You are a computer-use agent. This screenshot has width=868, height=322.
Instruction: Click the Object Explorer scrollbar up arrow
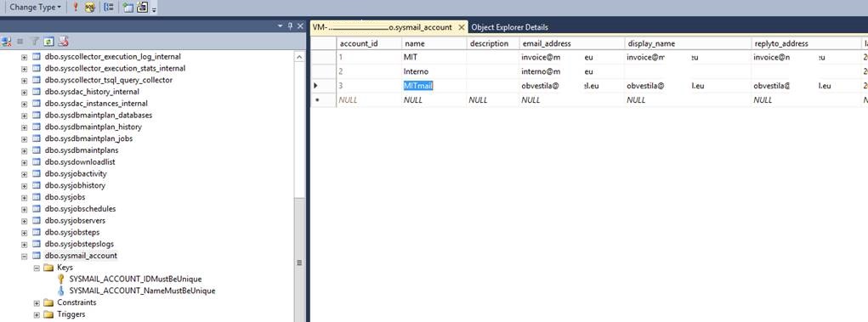pos(299,57)
